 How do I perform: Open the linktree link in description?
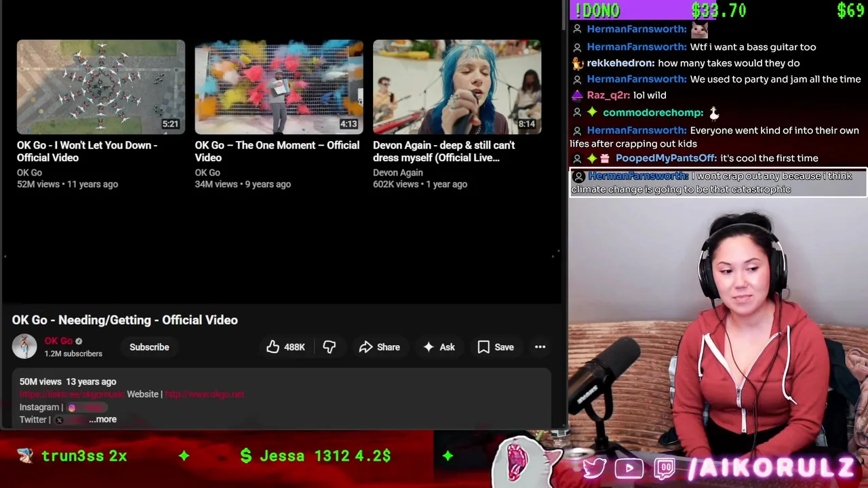(72, 394)
